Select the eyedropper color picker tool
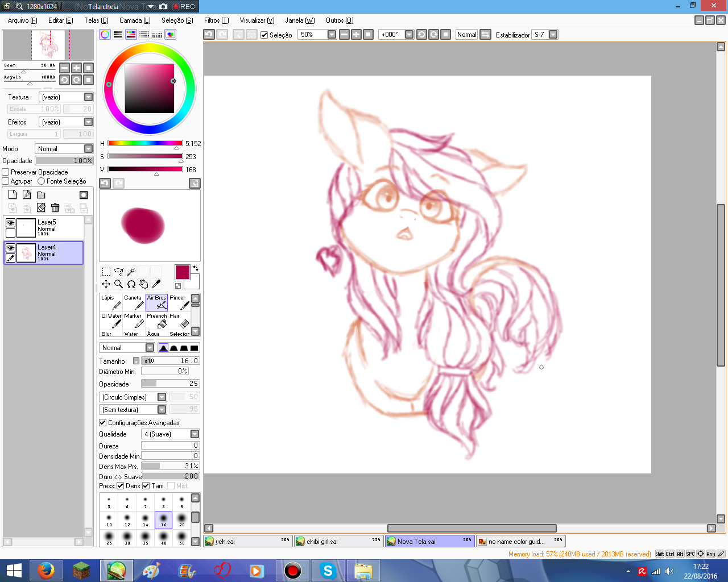Screen dimensions: 728x582 tap(156, 284)
